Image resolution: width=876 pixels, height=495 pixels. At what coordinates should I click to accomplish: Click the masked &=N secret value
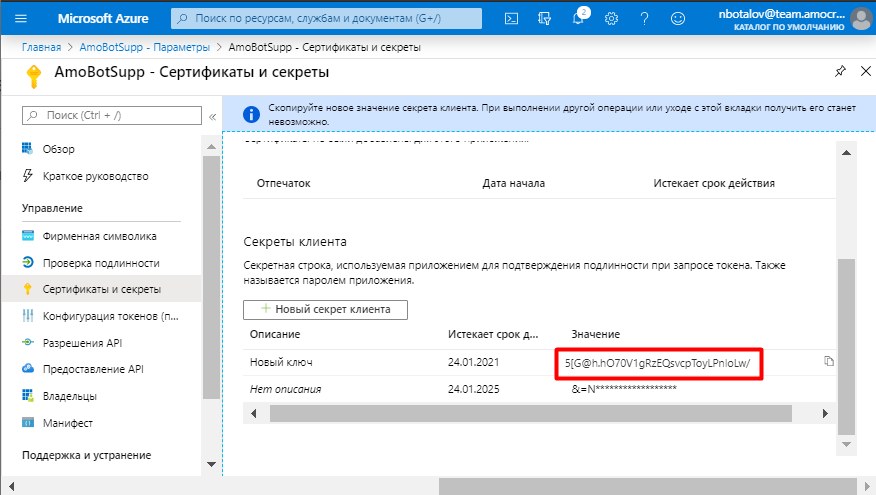[x=623, y=389]
